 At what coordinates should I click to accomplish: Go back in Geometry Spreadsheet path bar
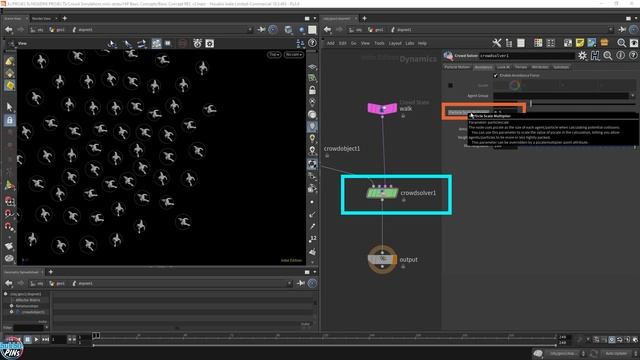tap(9, 283)
